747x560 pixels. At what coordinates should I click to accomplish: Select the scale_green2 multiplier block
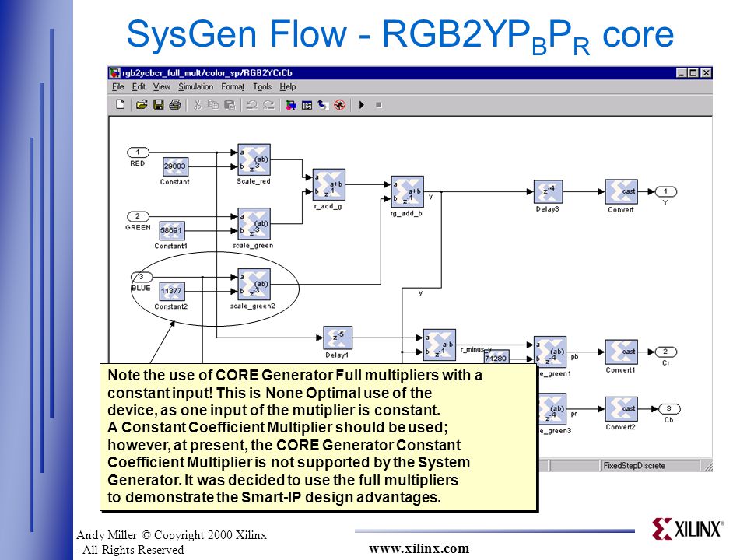[x=254, y=285]
